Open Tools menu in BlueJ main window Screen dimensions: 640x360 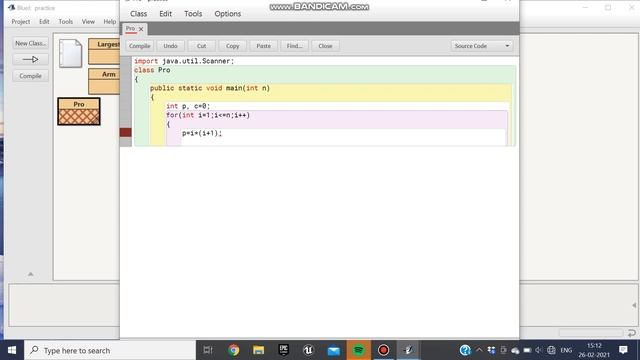click(x=65, y=22)
